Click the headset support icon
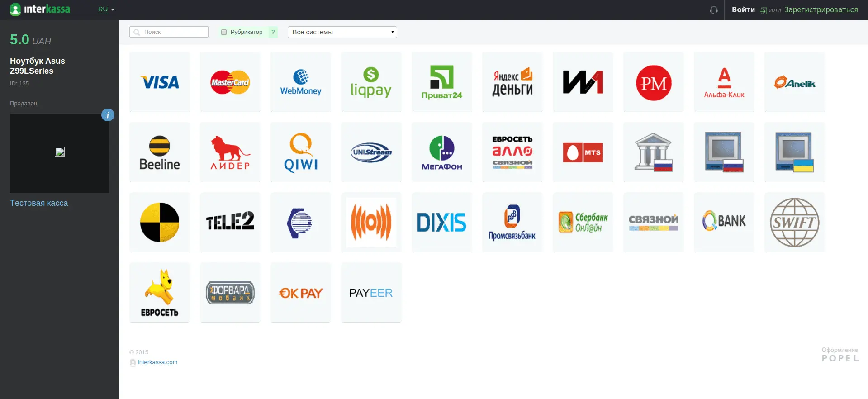This screenshot has height=399, width=868. pos(714,10)
